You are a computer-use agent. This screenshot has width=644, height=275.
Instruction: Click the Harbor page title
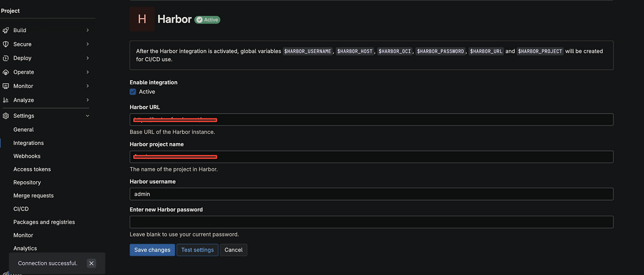click(175, 19)
